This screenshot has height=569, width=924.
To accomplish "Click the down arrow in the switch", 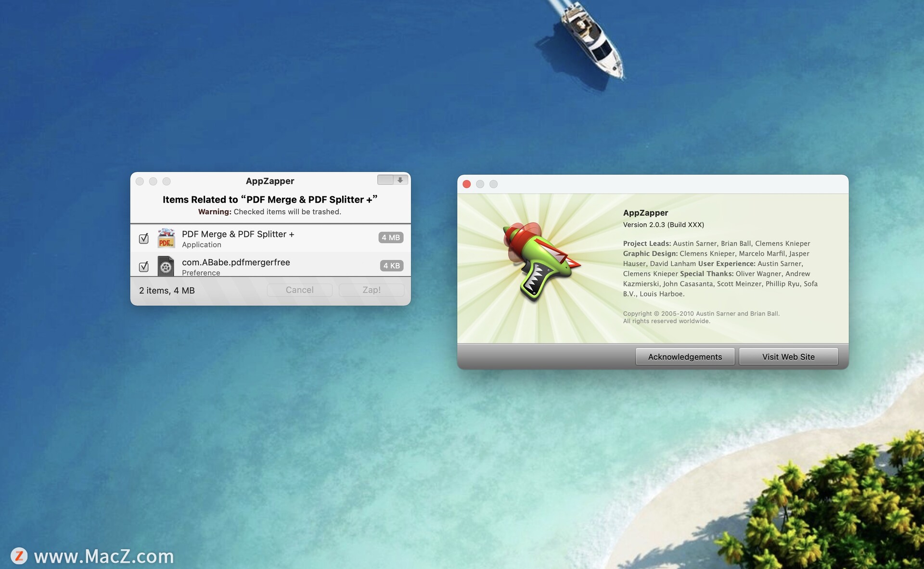I will 400,180.
